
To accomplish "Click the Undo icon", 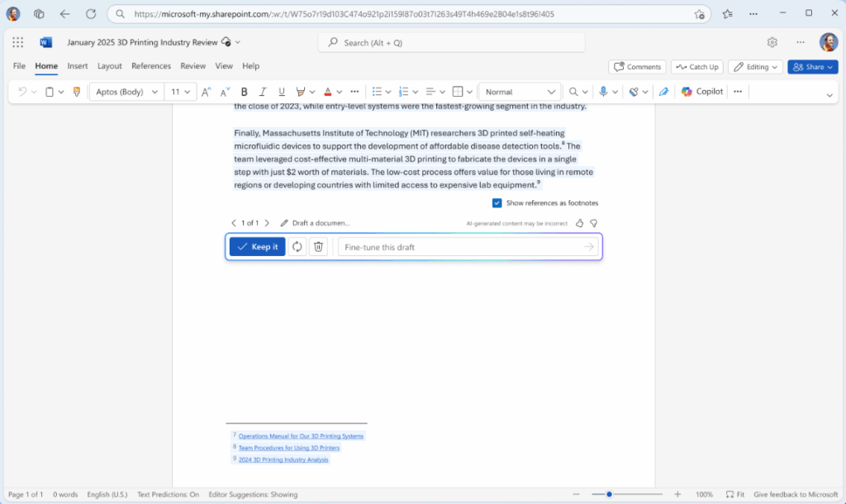I will point(22,92).
